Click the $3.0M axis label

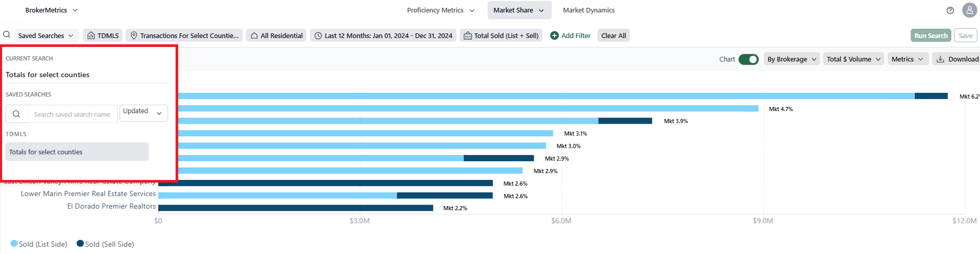click(x=359, y=221)
